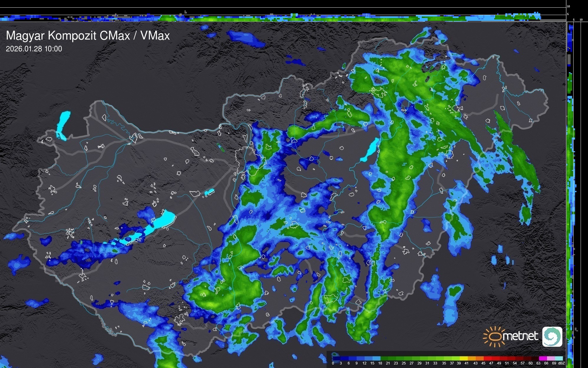Click the Magyar Kompozit CMax / VMax title
588x368 pixels.
pos(88,36)
